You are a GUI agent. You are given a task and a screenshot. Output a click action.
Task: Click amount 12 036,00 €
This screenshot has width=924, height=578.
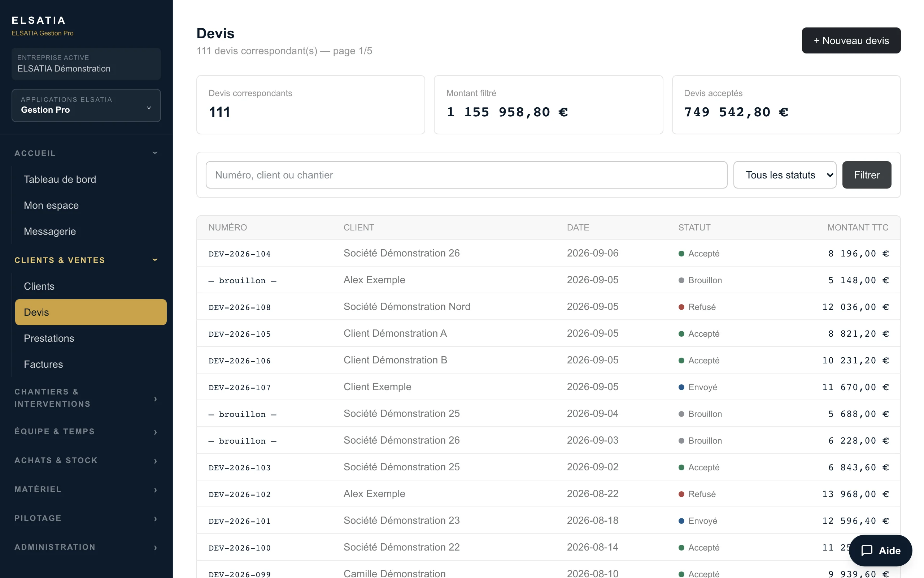855,307
